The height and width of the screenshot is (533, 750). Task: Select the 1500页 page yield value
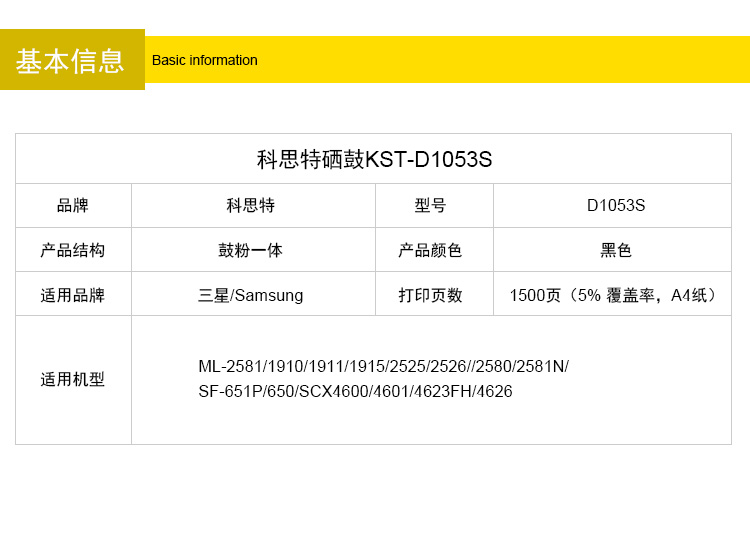pyautogui.click(x=613, y=295)
